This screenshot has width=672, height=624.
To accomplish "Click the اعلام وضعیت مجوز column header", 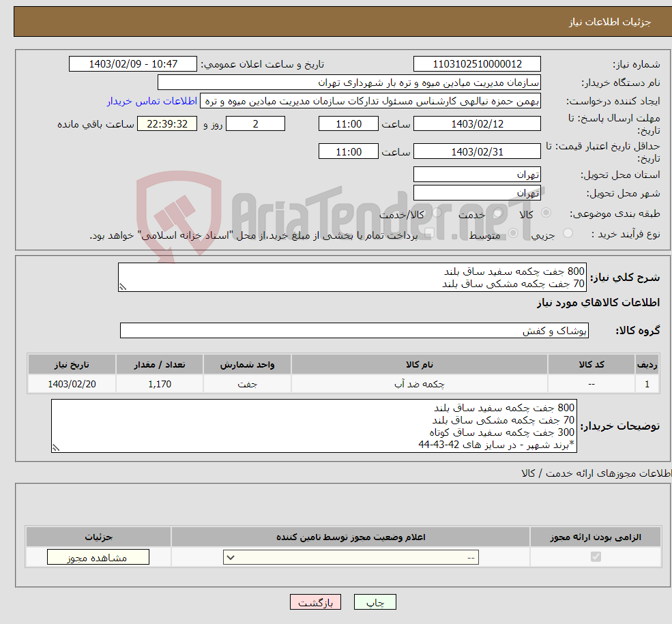I will click(x=351, y=537).
